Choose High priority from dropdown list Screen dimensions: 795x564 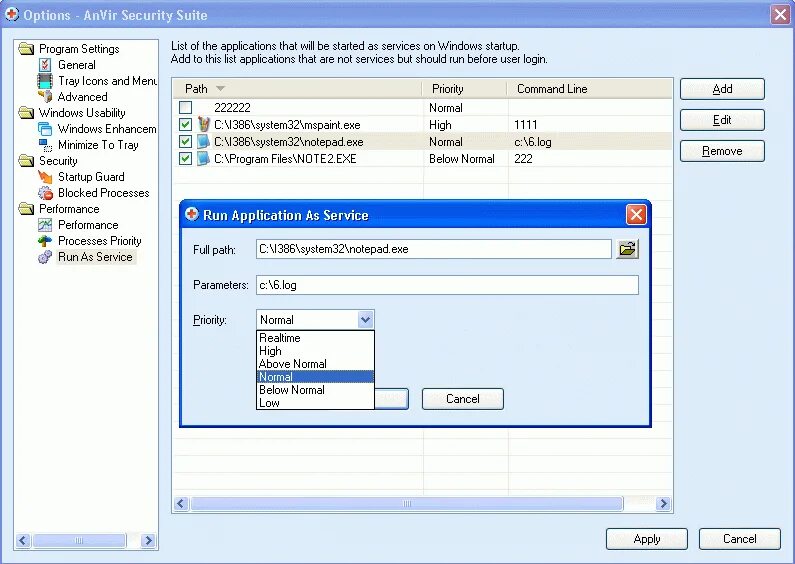click(x=315, y=351)
